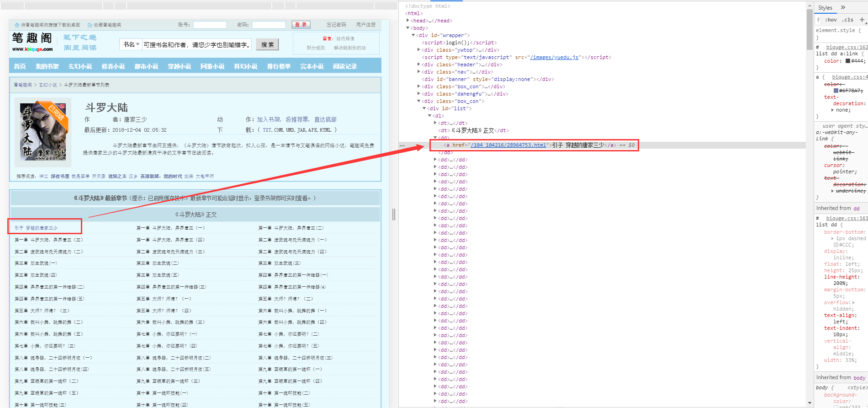Collapse the div#wrapper node

[413, 35]
